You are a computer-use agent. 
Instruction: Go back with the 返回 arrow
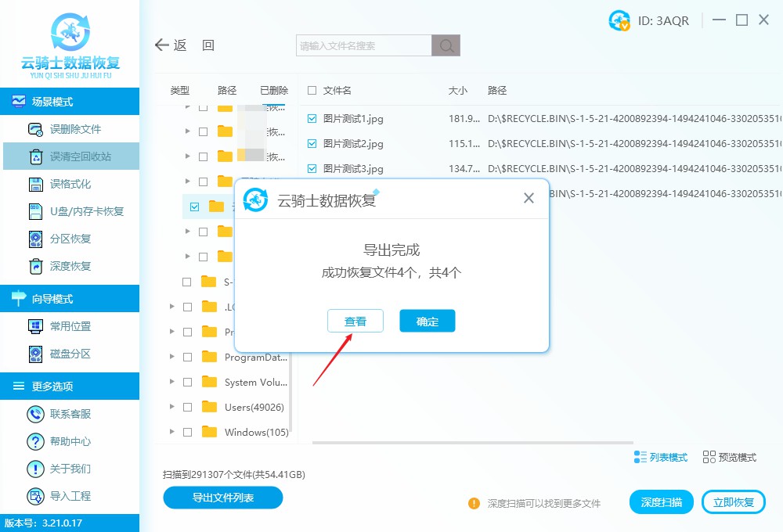pyautogui.click(x=162, y=45)
